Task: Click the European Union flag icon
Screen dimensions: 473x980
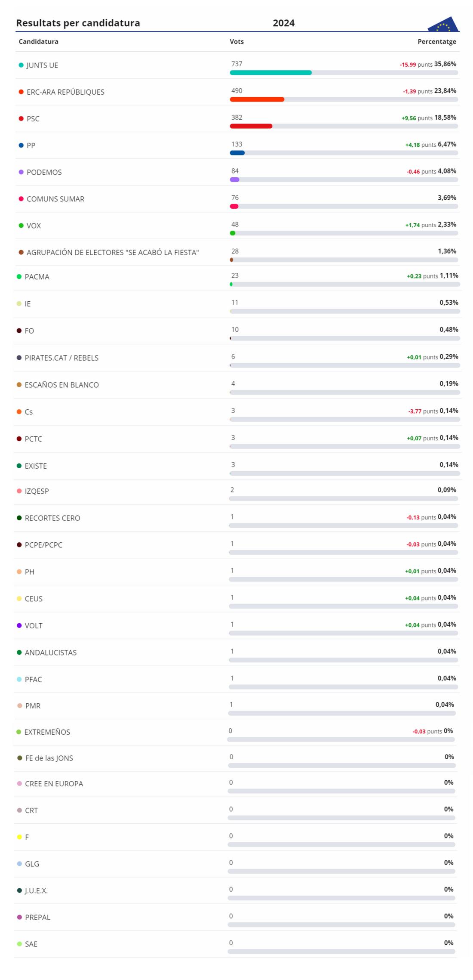Action: coord(443,24)
